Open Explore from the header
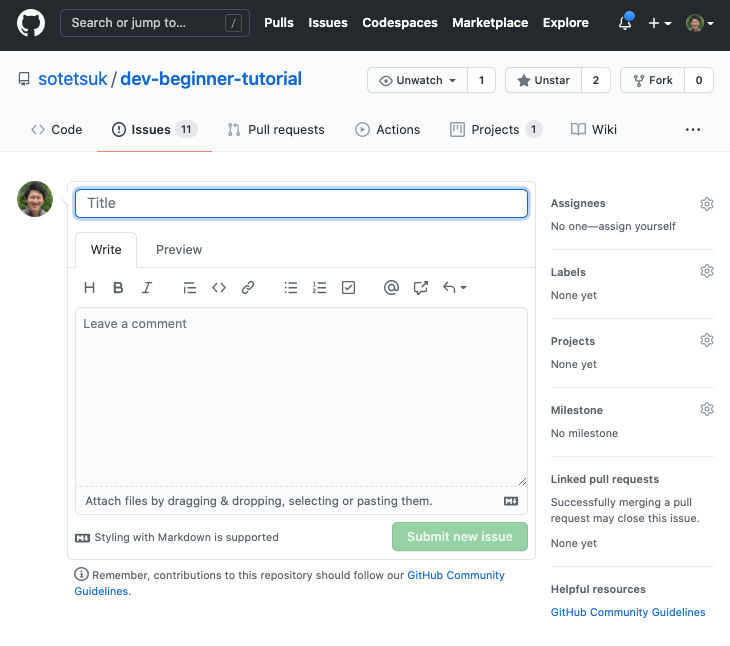 tap(565, 23)
